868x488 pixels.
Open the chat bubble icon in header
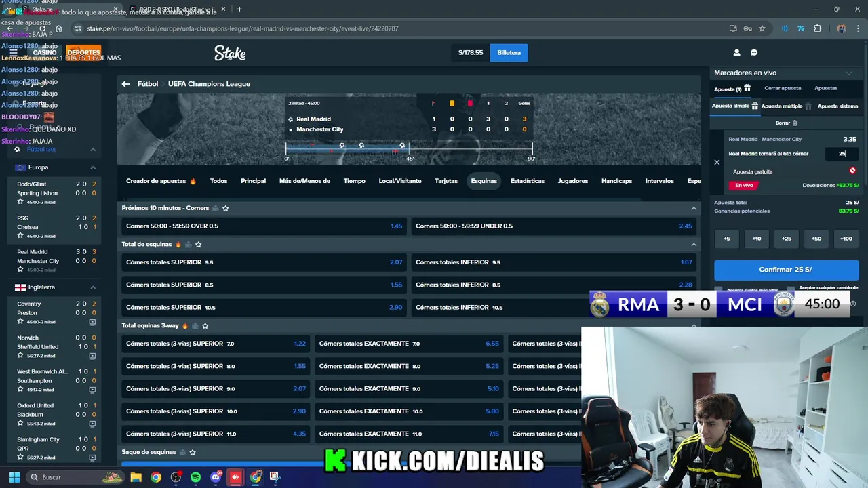pos(753,53)
